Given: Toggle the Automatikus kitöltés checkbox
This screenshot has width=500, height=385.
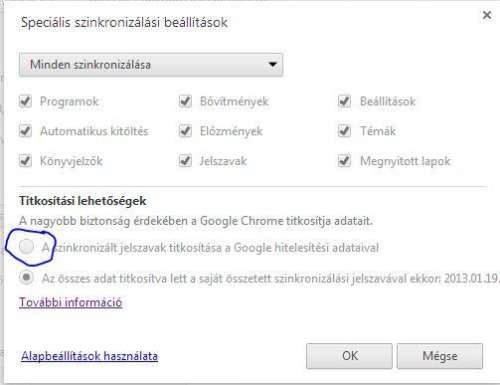Looking at the screenshot, I should 26,131.
